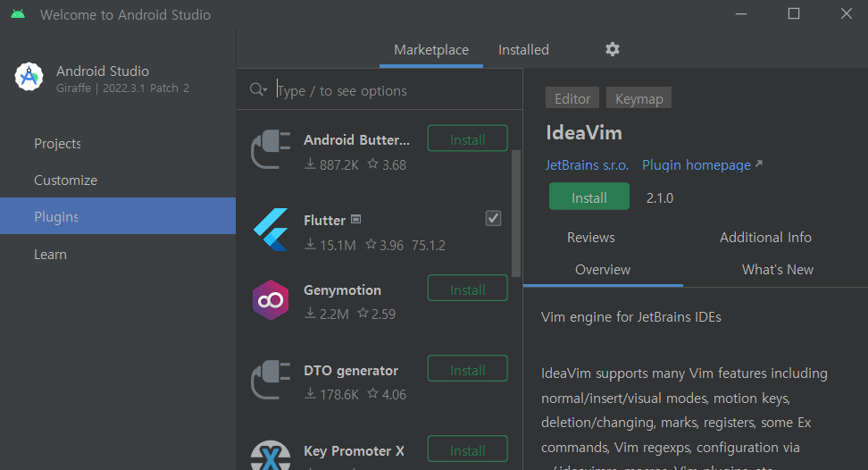Click the plugin list vertical scrollbar

tap(516, 214)
